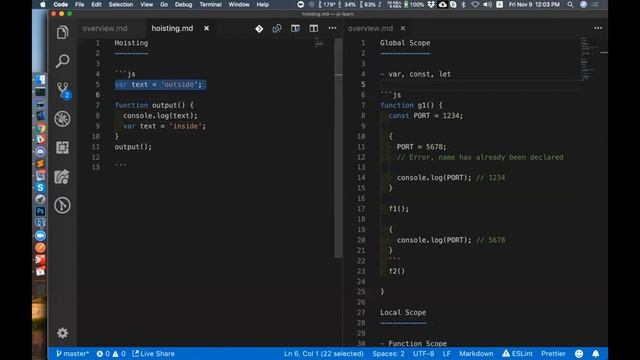The image size is (640, 360).
Task: Open the Extensions view in activity bar
Action: tap(62, 147)
